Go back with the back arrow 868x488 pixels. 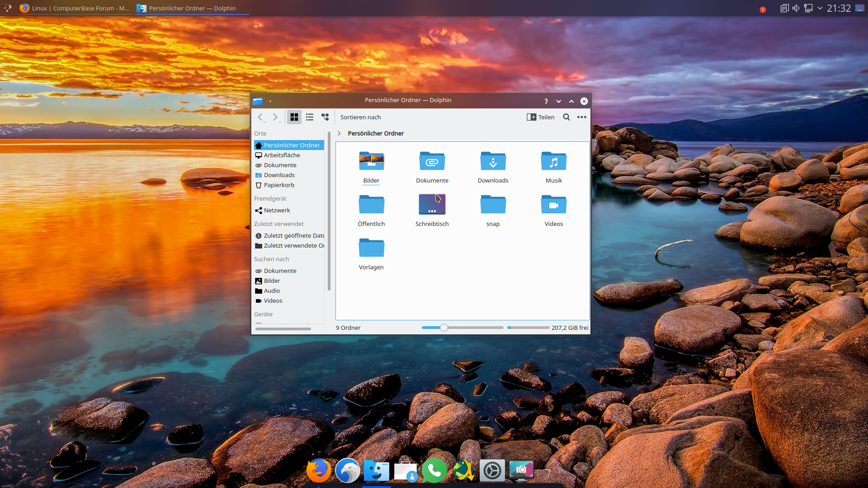pyautogui.click(x=260, y=117)
